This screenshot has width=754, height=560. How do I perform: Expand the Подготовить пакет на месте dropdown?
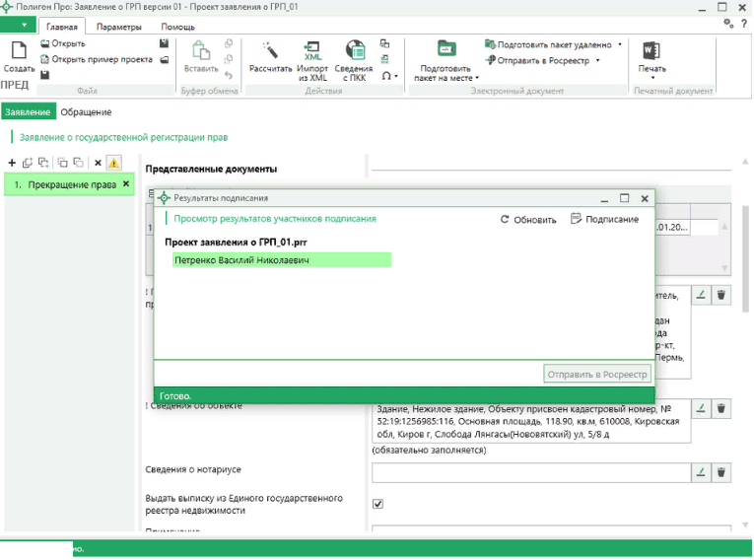click(x=477, y=78)
